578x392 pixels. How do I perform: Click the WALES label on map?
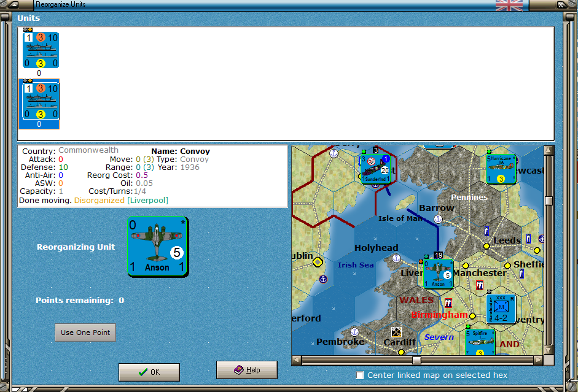(x=416, y=301)
